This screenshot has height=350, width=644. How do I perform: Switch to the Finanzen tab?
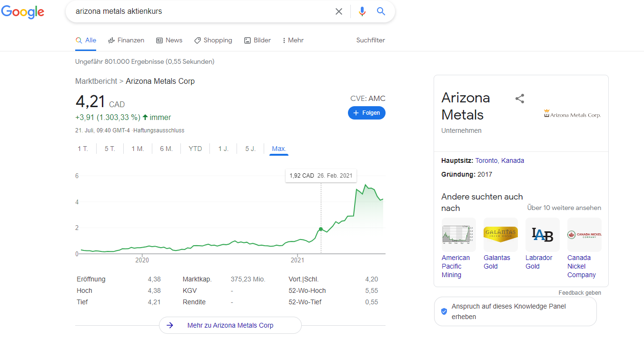(126, 40)
